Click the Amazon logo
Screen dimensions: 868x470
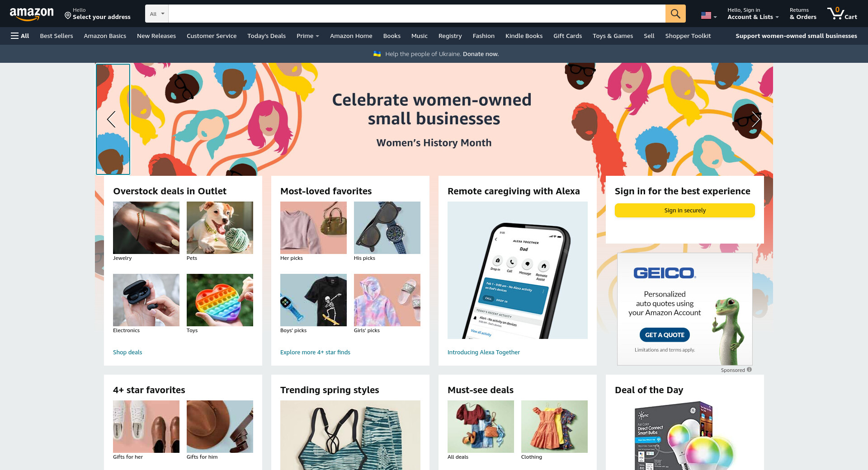[32, 14]
